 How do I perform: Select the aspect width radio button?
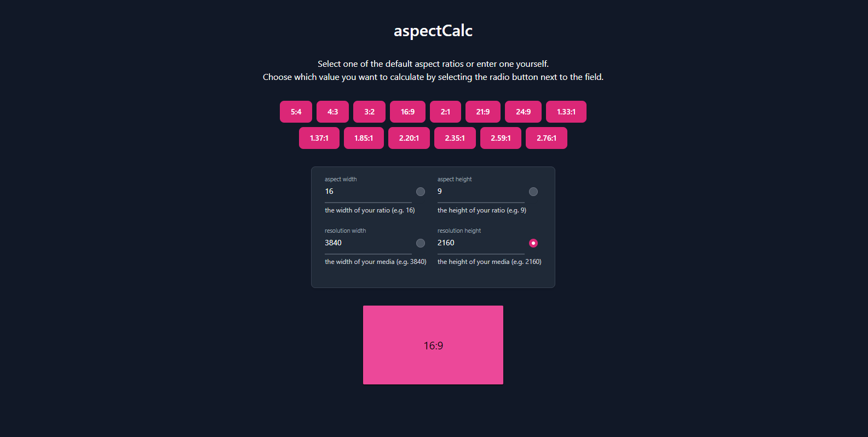click(x=421, y=192)
